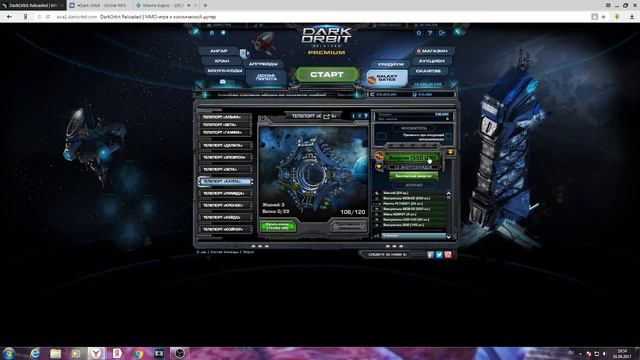
Task: Click the logout icon in game header
Action: tap(442, 33)
